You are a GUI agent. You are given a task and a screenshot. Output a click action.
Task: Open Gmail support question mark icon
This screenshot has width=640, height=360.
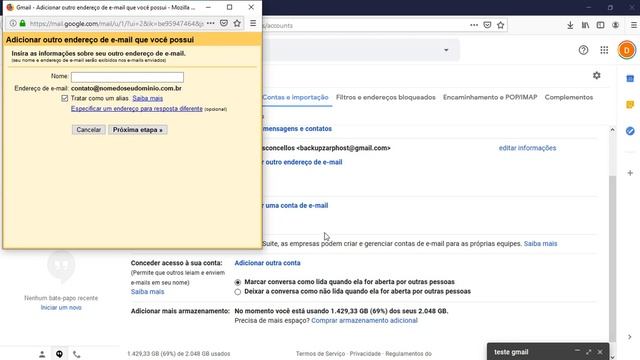[x=583, y=50]
